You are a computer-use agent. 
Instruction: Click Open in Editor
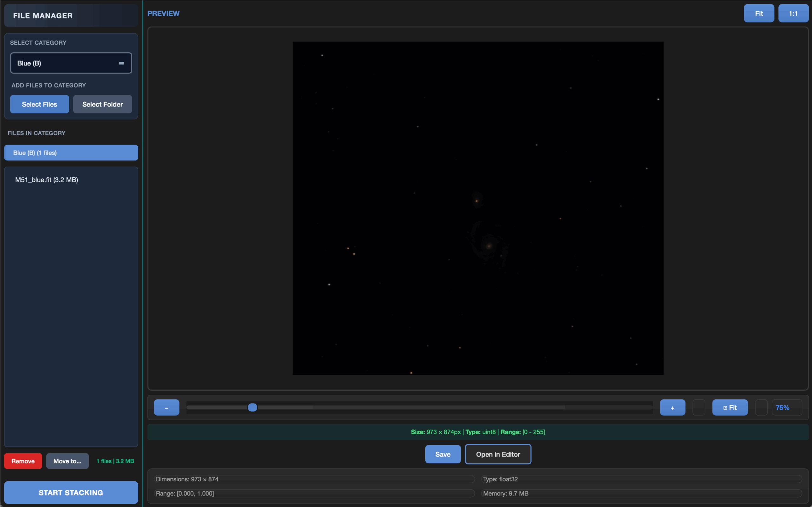(498, 454)
